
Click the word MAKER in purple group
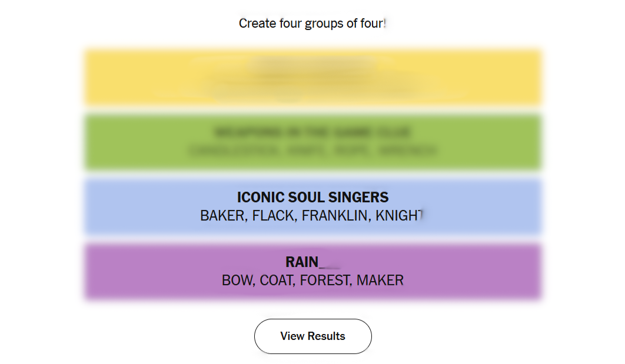pyautogui.click(x=380, y=280)
